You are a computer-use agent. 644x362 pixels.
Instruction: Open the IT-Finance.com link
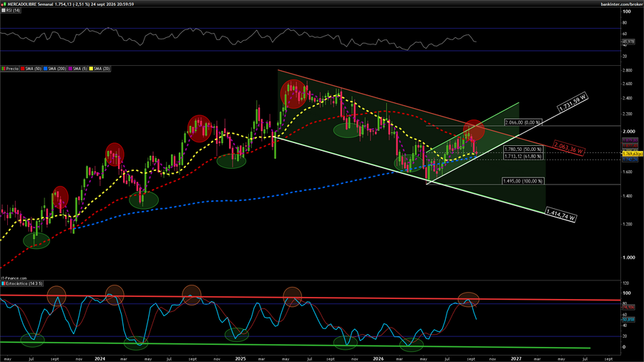14,278
